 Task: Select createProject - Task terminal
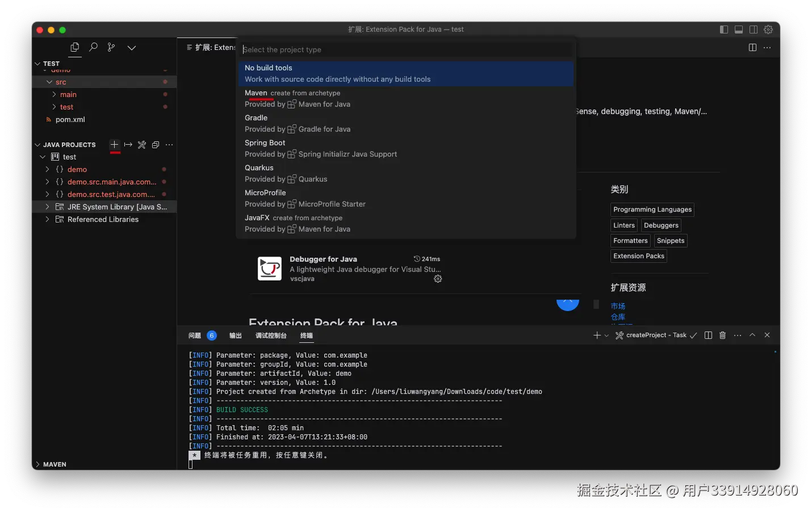tap(656, 335)
